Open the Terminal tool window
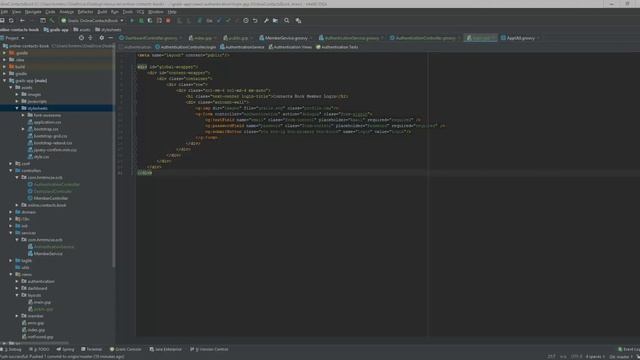640x360 pixels. [x=91, y=349]
